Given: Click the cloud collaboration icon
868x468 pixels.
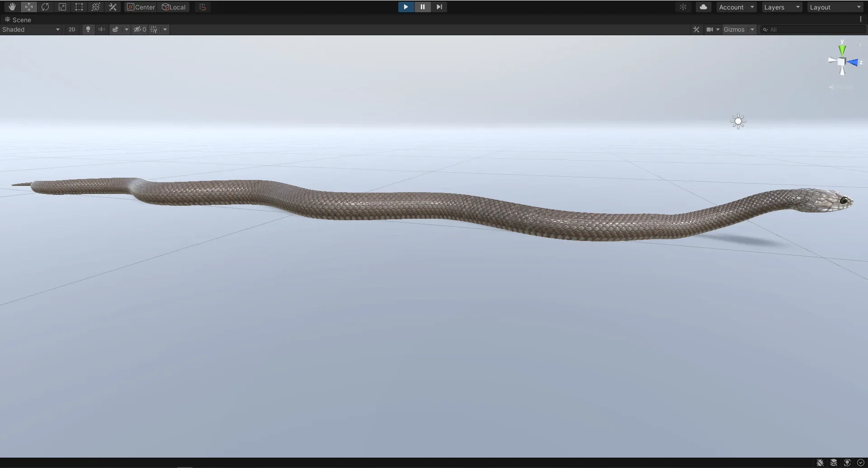Looking at the screenshot, I should point(703,7).
